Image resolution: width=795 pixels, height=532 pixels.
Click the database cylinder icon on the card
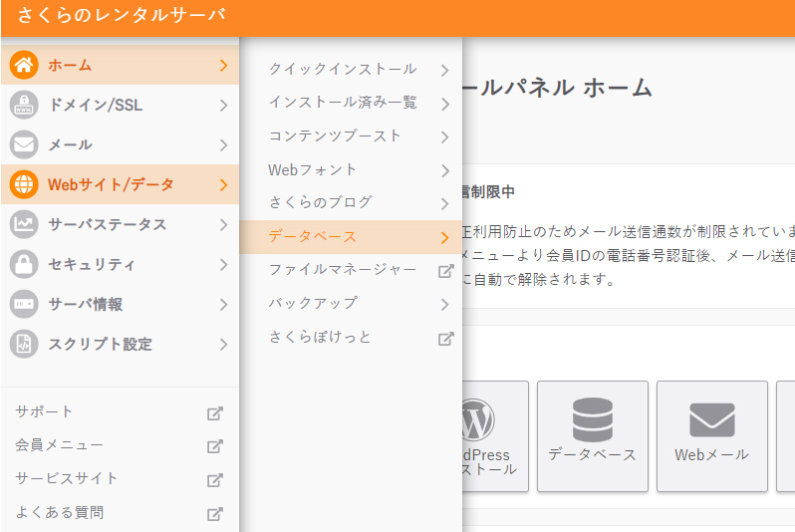pos(593,419)
